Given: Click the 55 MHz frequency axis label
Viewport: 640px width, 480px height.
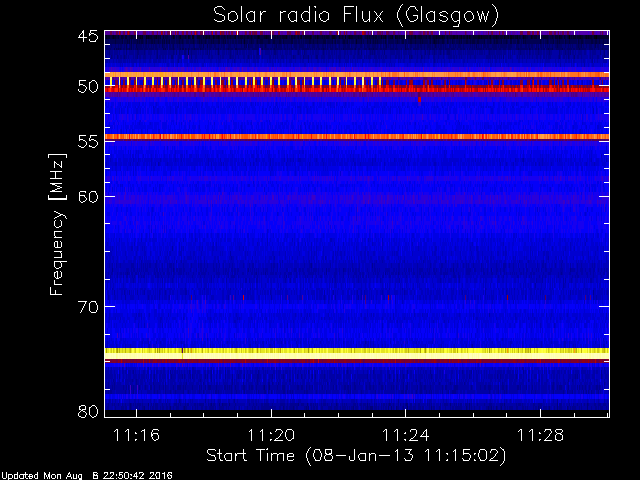Looking at the screenshot, I should pyautogui.click(x=88, y=142).
